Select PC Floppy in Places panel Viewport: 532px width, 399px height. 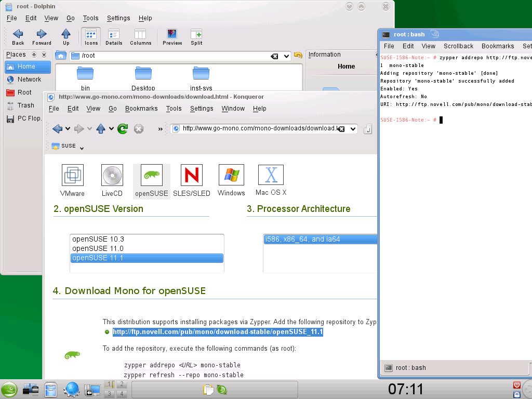click(24, 118)
